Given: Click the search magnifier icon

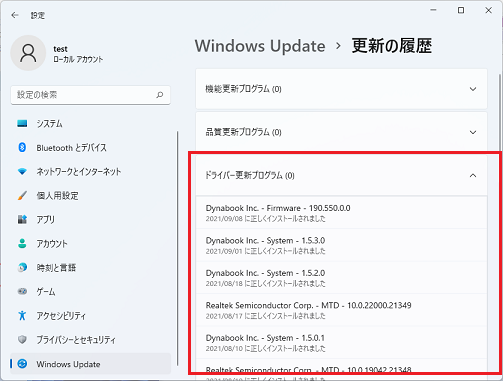Looking at the screenshot, I should pyautogui.click(x=160, y=95).
